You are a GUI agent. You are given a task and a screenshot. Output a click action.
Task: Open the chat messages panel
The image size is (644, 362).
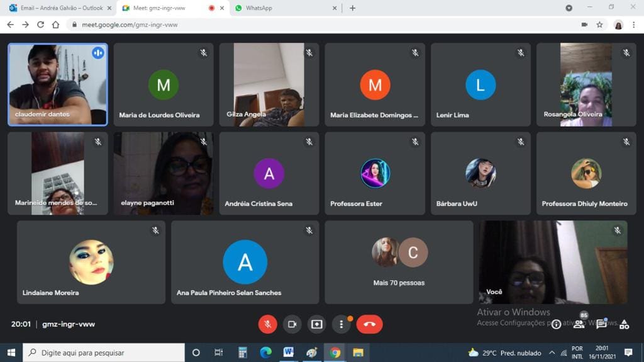[x=601, y=324]
